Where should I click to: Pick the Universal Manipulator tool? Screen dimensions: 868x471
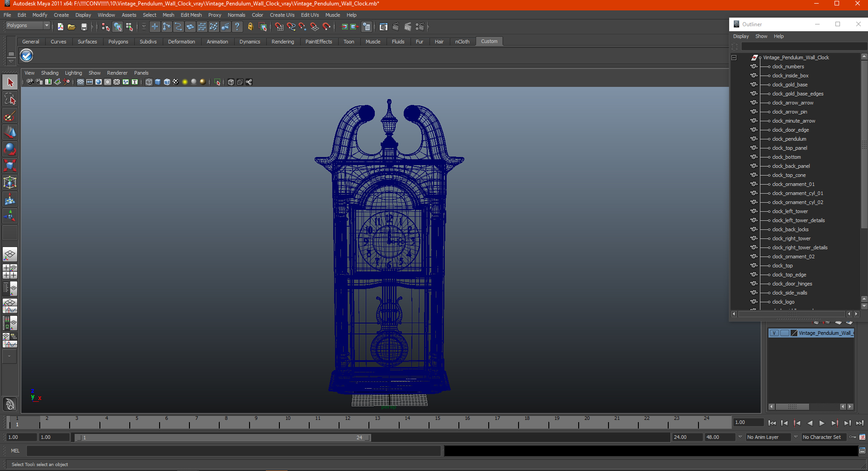pos(10,182)
